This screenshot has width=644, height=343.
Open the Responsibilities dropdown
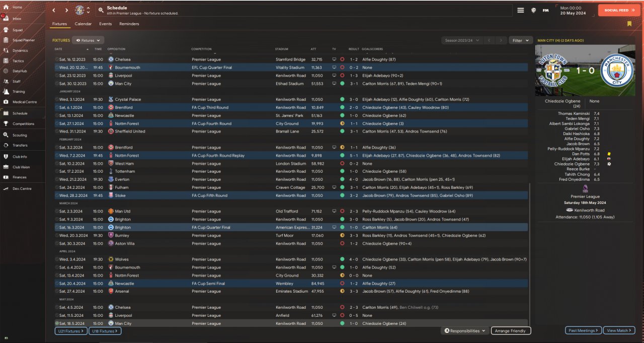point(465,331)
